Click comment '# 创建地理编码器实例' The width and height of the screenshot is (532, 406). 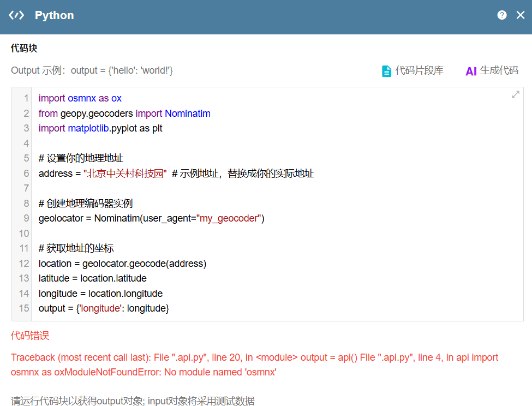click(86, 203)
